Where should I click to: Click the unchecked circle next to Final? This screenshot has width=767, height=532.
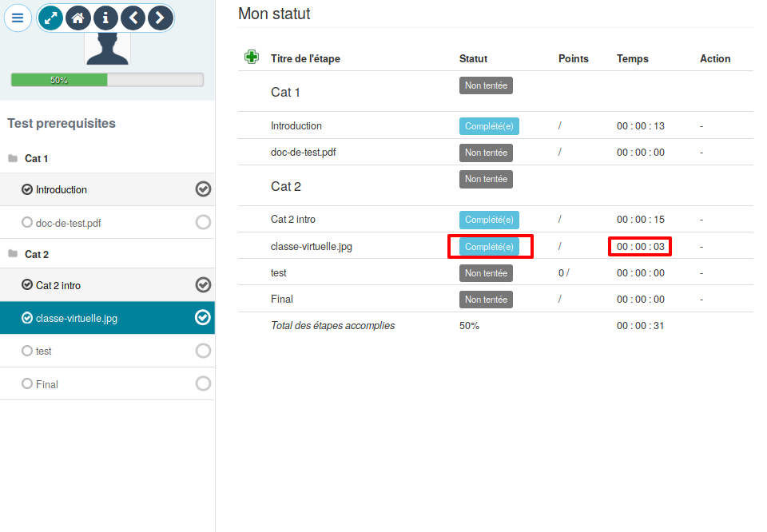tap(203, 383)
